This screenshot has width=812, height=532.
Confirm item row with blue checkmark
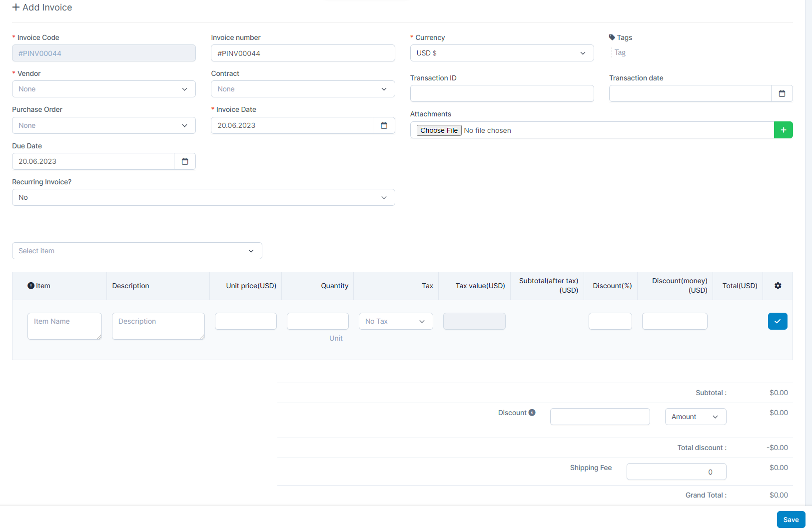pyautogui.click(x=777, y=321)
